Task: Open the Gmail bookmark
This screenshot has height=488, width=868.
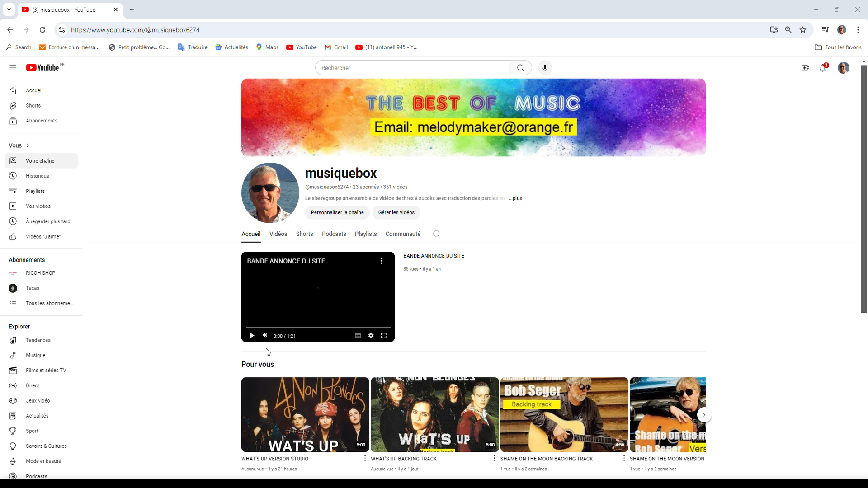Action: coord(336,47)
